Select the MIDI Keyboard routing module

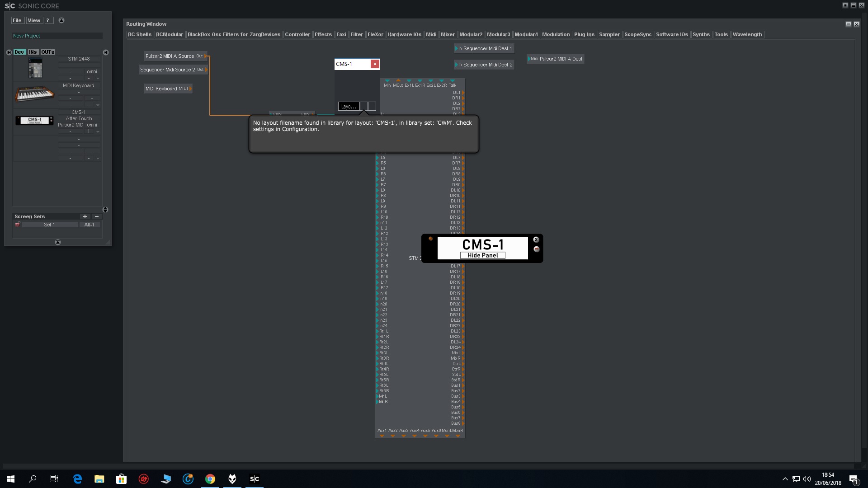(x=168, y=89)
